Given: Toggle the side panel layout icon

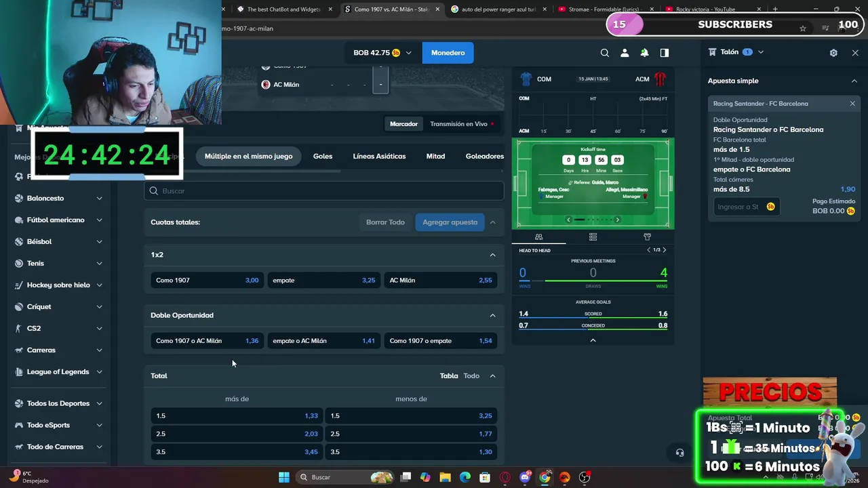Looking at the screenshot, I should 665,53.
